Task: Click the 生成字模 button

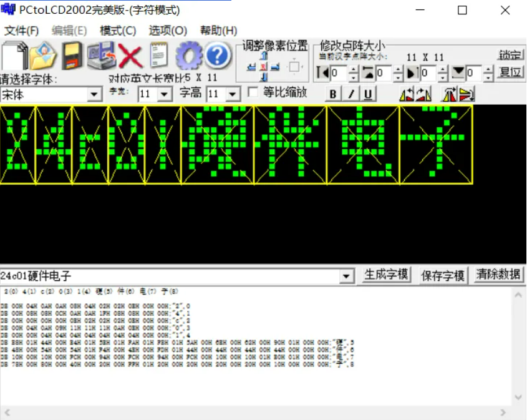Action: pos(386,275)
